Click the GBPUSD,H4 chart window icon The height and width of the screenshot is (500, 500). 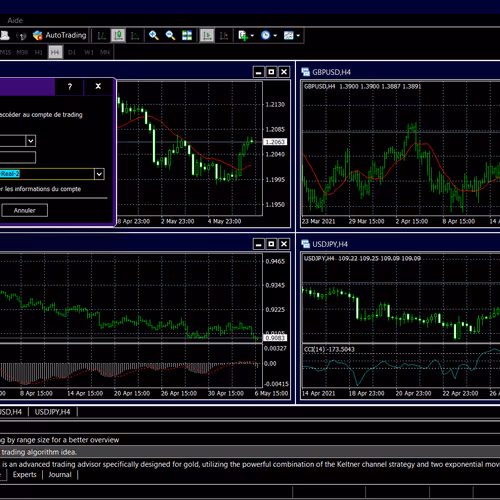(x=306, y=72)
